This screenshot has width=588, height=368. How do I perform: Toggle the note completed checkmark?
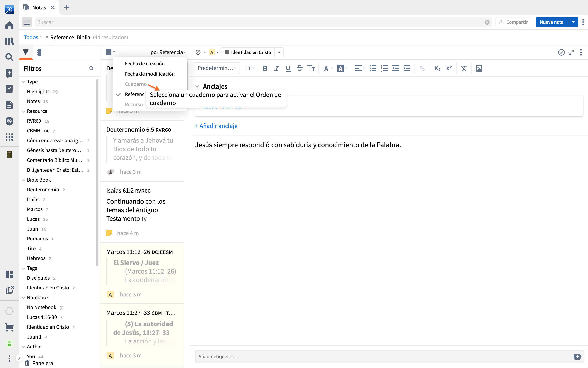pos(561,52)
